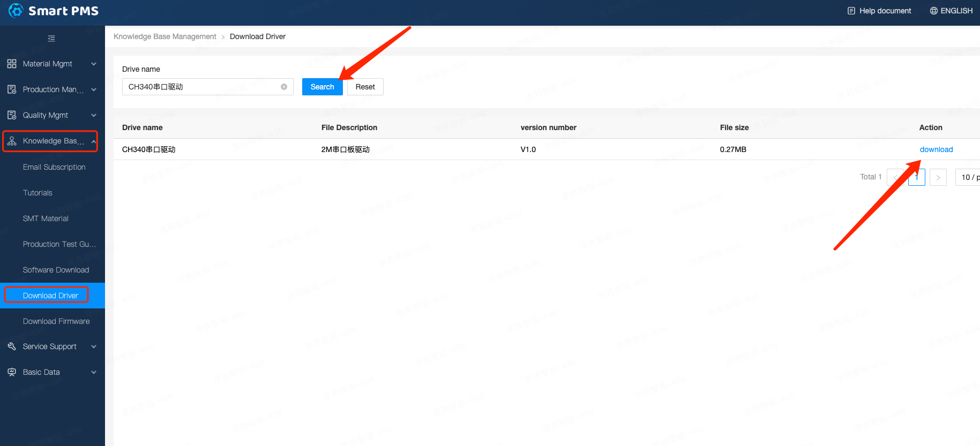
Task: Open the Help document
Action: (x=879, y=11)
